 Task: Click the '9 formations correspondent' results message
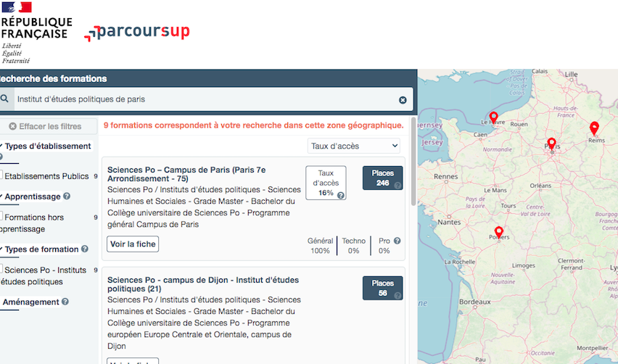pyautogui.click(x=253, y=125)
